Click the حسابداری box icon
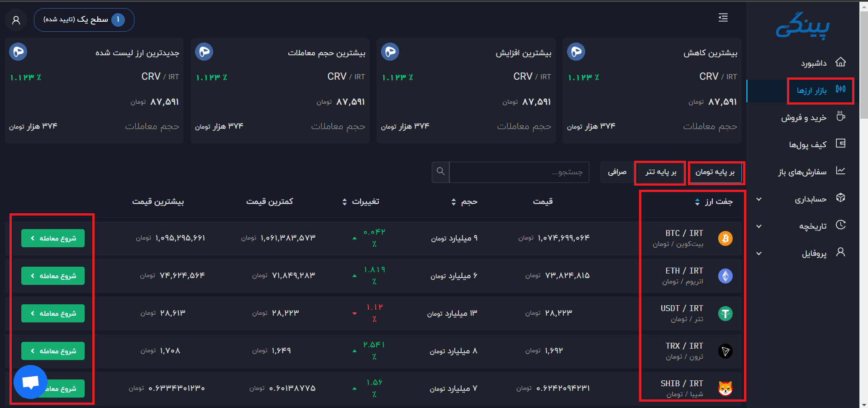 click(x=840, y=198)
